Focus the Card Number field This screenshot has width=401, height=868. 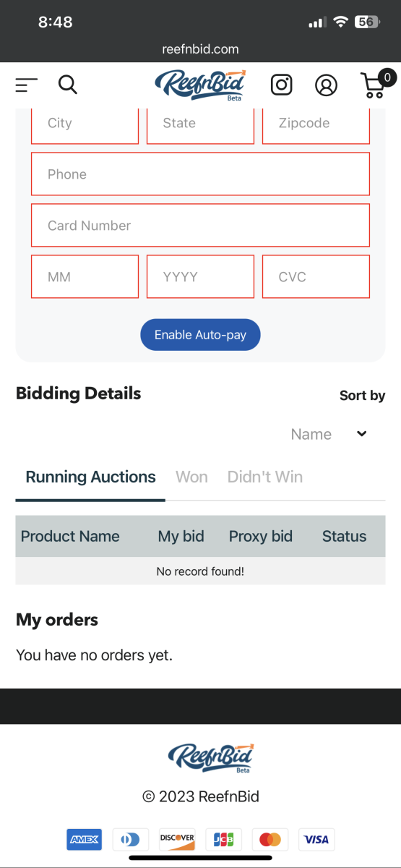200,225
